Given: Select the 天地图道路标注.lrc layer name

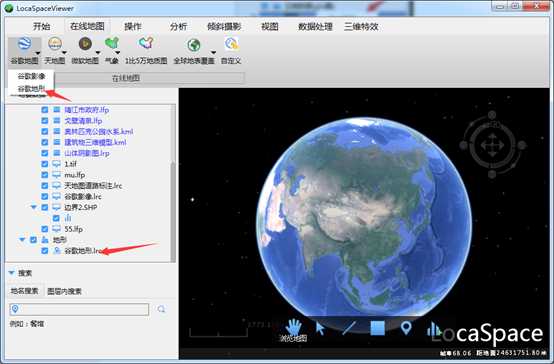Looking at the screenshot, I should 93,186.
